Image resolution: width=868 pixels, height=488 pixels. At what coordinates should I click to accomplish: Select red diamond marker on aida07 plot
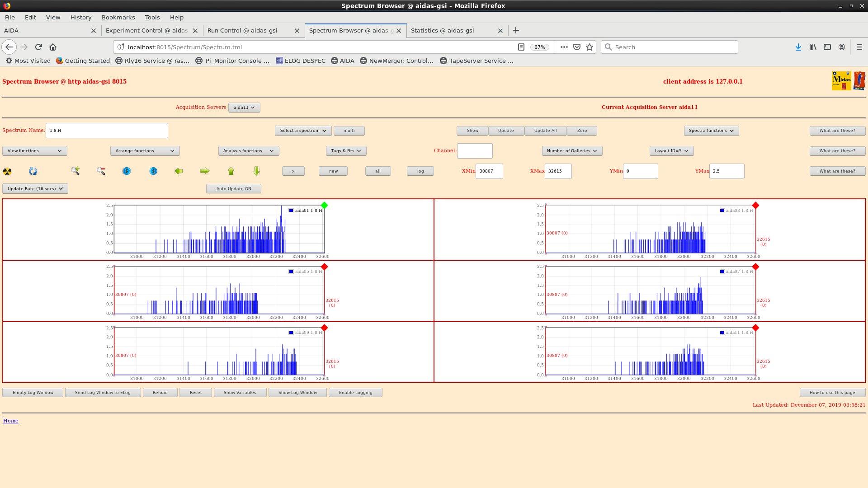coord(755,267)
